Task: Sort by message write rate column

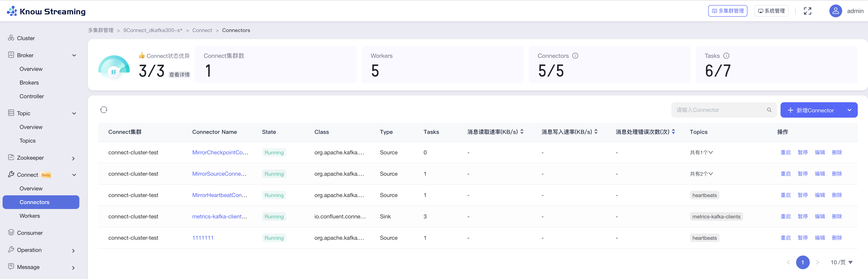Action: pyautogui.click(x=596, y=132)
